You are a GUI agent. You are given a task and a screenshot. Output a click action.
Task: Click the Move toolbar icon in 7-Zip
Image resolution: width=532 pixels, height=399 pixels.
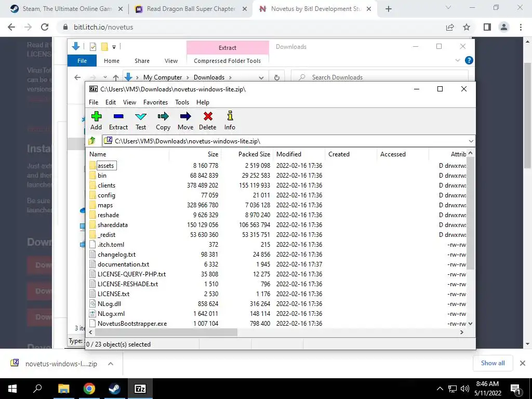coord(185,116)
